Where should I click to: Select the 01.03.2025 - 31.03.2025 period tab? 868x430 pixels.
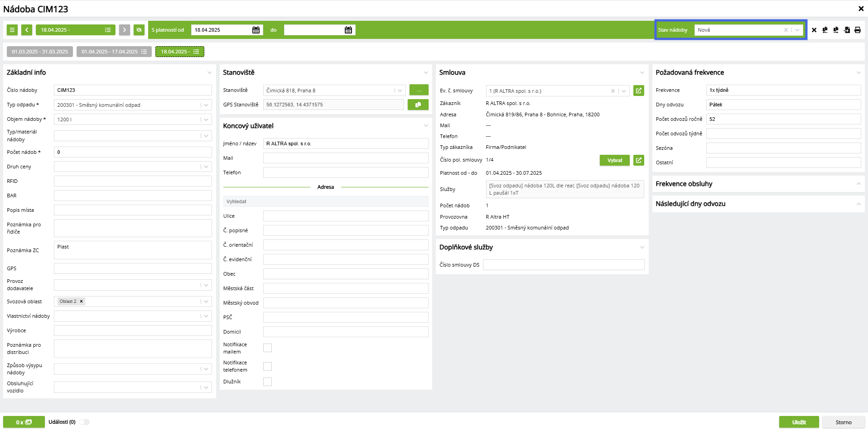[40, 52]
